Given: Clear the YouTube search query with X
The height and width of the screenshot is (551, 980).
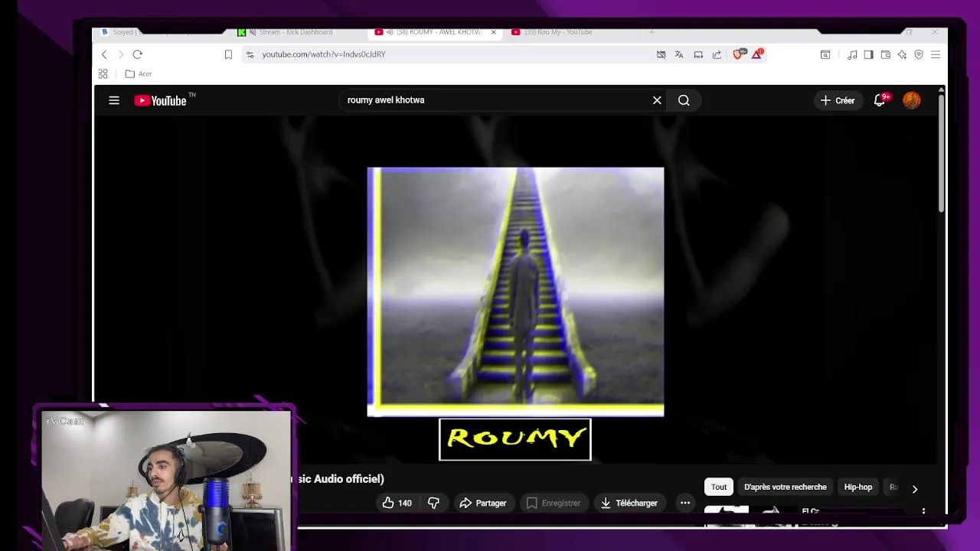Looking at the screenshot, I should [x=657, y=100].
